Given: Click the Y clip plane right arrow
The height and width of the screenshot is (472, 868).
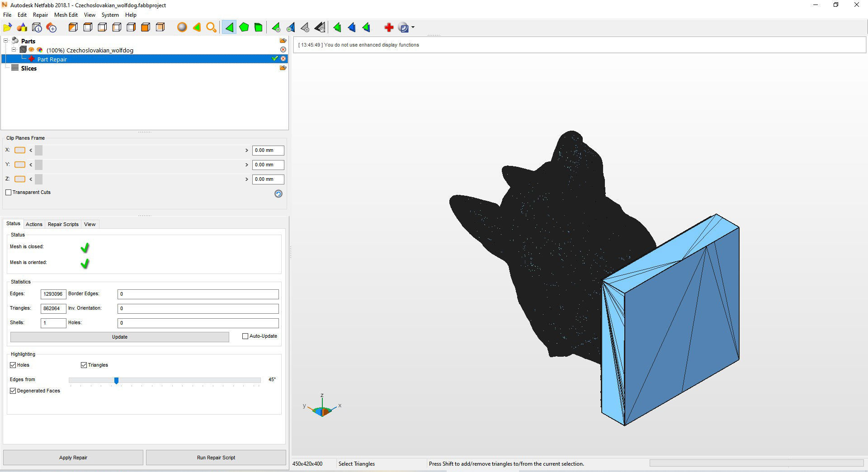Looking at the screenshot, I should click(247, 165).
